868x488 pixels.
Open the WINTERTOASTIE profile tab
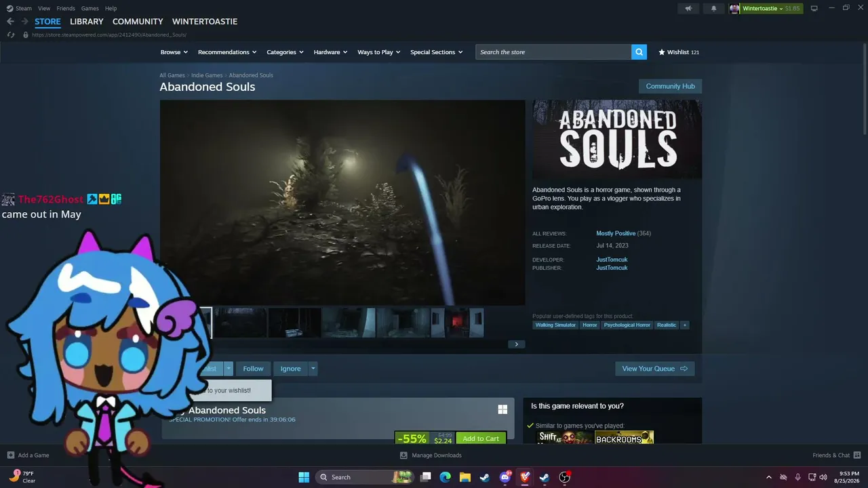click(x=205, y=22)
